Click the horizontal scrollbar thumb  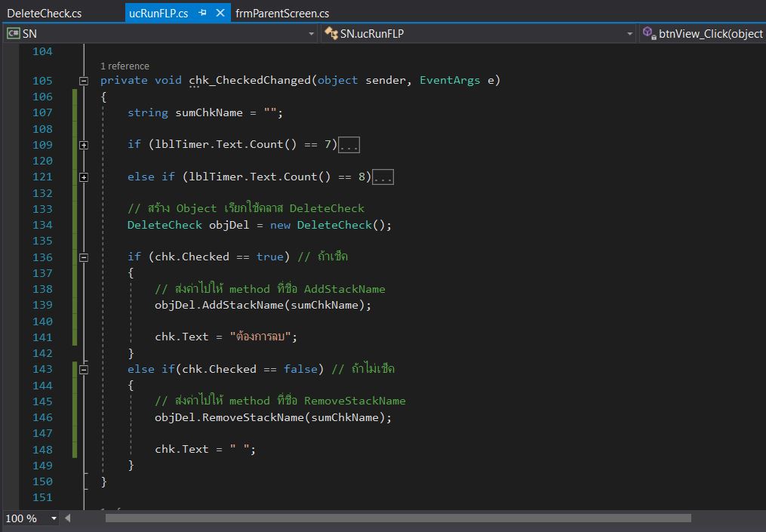coord(398,518)
